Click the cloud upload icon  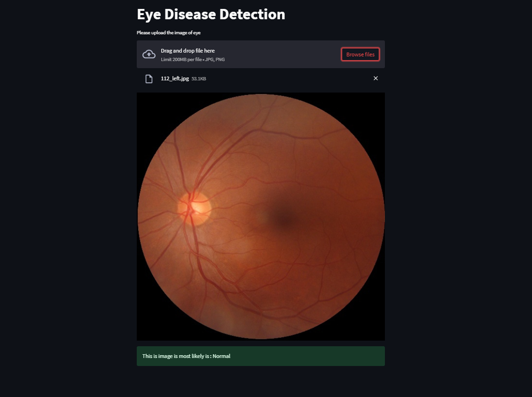149,54
